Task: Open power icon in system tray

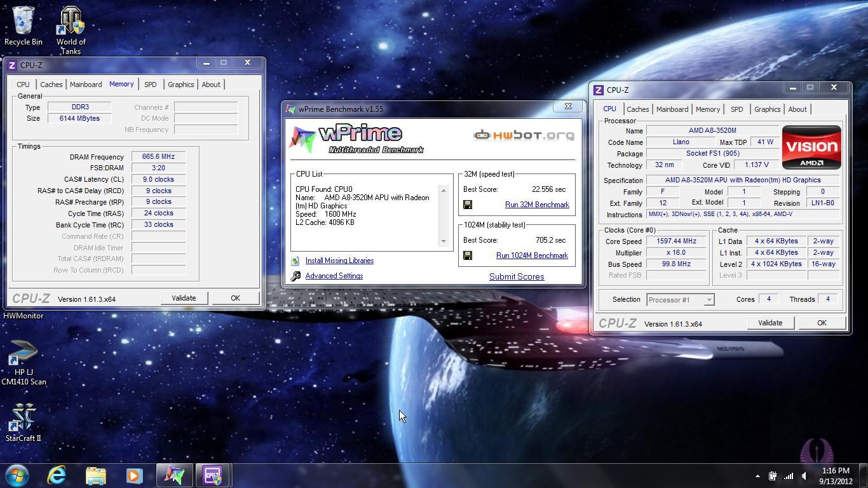Action: 773,476
